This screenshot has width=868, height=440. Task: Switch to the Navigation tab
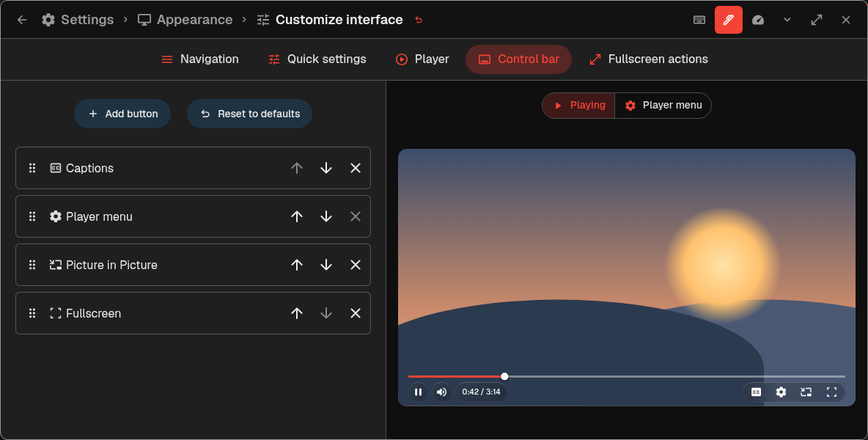[200, 59]
